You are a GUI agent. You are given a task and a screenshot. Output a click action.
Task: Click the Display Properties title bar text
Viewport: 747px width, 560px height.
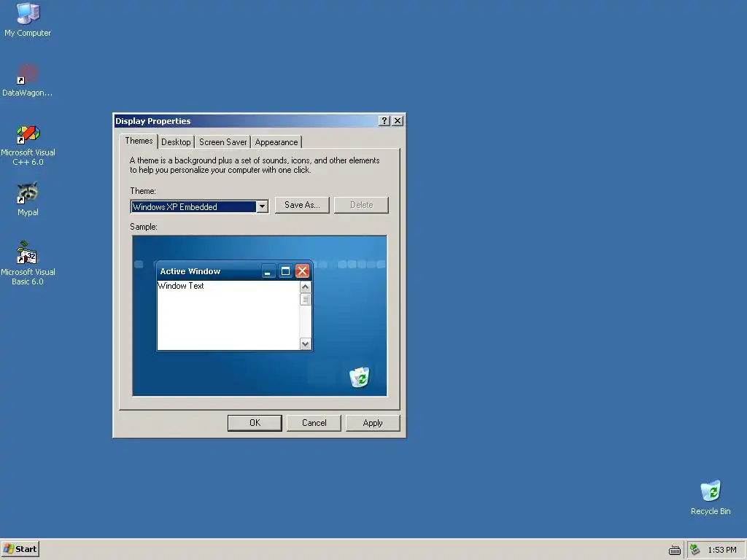pyautogui.click(x=153, y=121)
